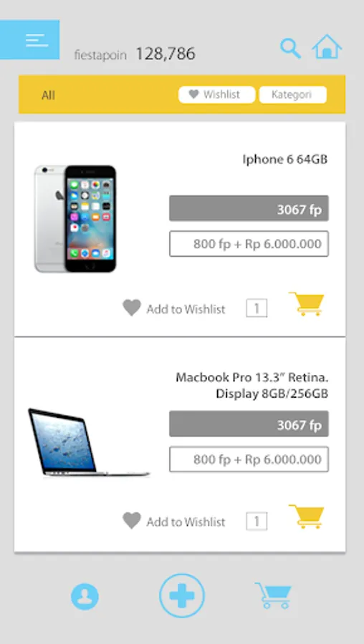View the Macbook Pro product image
364x644 pixels.
click(x=88, y=443)
